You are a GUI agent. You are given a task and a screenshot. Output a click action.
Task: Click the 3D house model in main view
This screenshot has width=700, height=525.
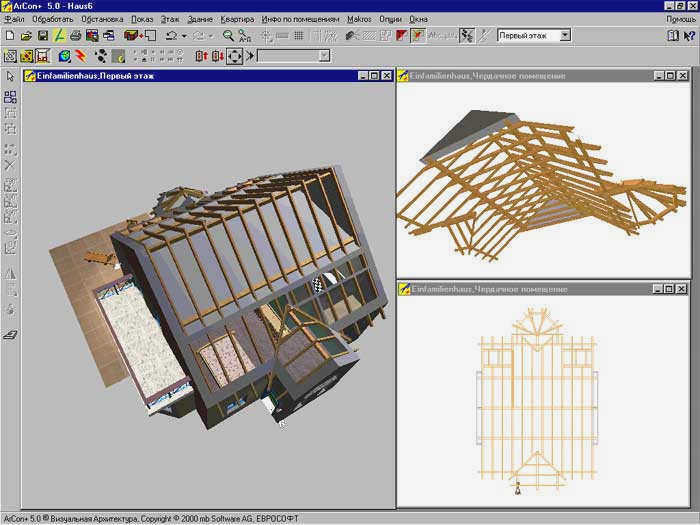[x=219, y=297]
